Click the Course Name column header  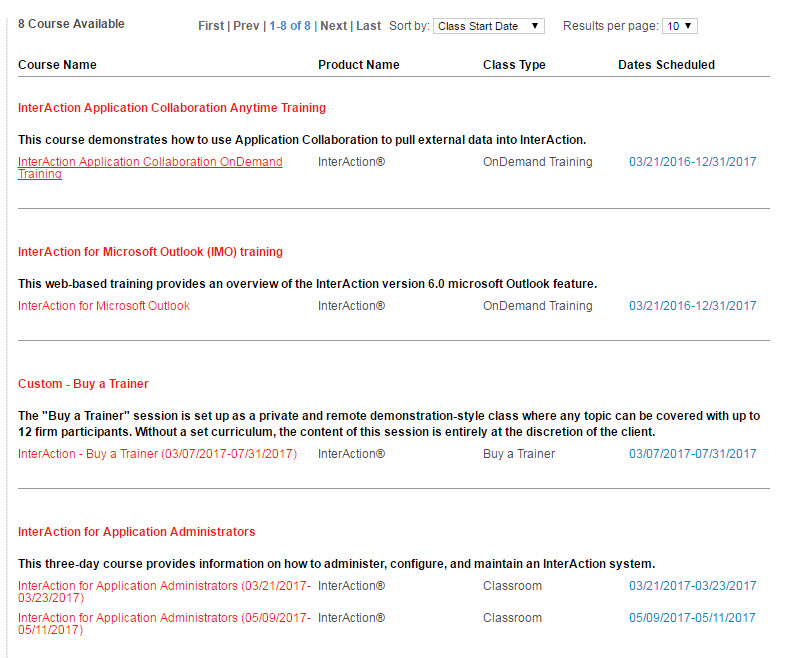coord(57,65)
